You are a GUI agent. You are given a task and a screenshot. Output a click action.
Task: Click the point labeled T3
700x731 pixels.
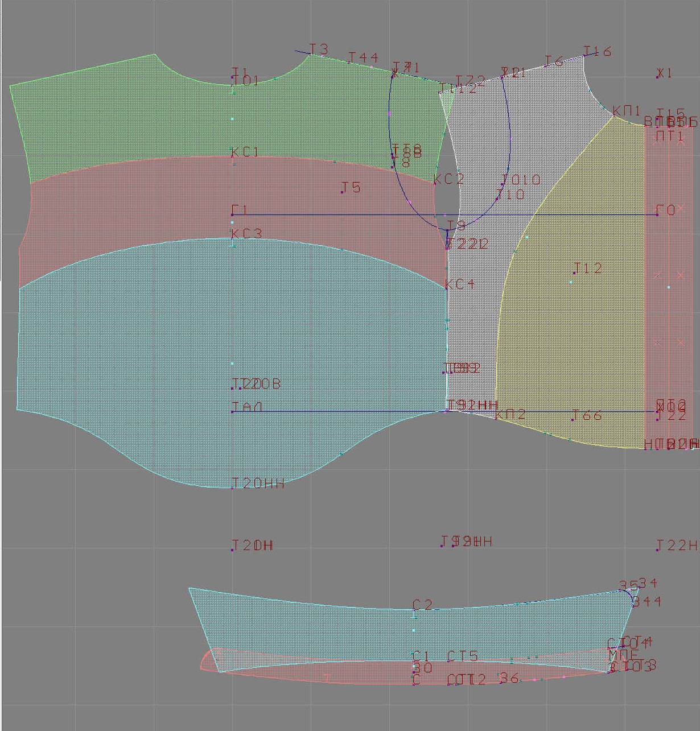click(x=310, y=55)
